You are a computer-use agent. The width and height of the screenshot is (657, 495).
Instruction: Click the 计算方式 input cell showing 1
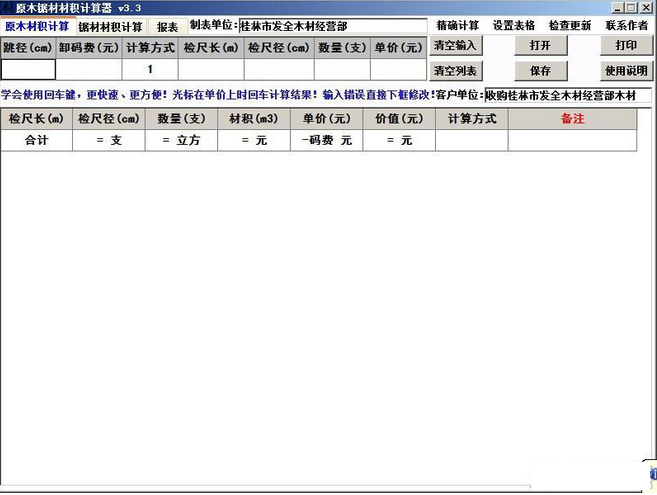pos(150,70)
